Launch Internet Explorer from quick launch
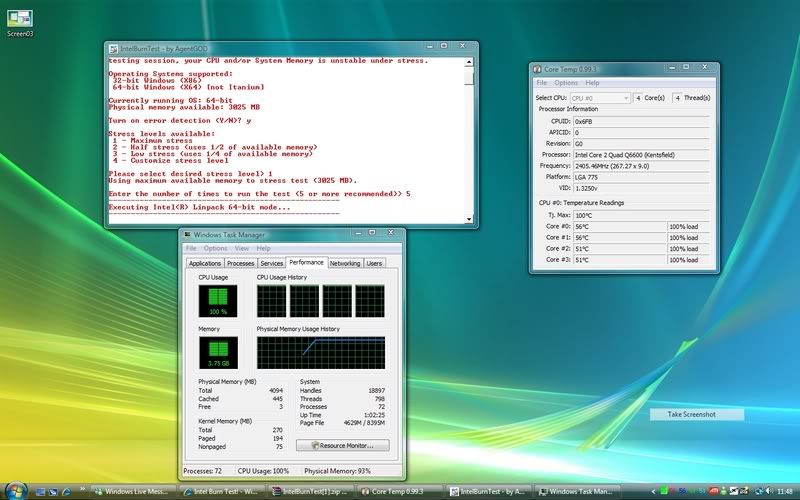Viewport: 800px width, 500px height. coord(66,492)
